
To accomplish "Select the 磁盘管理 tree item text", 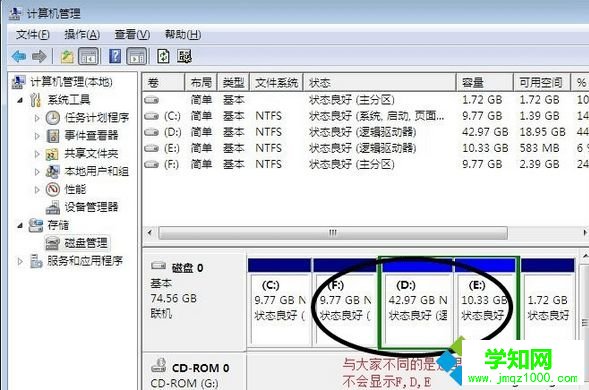I will tap(86, 243).
